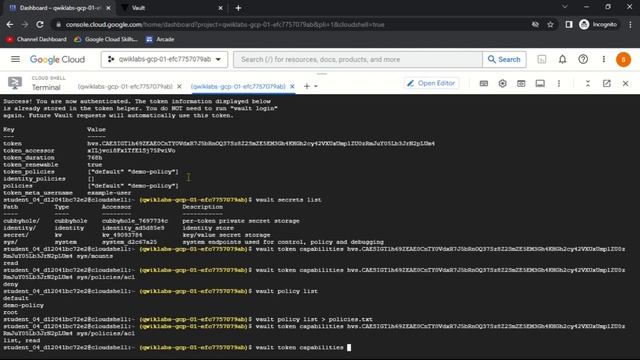This screenshot has height=360, width=640.
Task: Click the third-party cookies blocked eye icon
Action: [x=535, y=24]
